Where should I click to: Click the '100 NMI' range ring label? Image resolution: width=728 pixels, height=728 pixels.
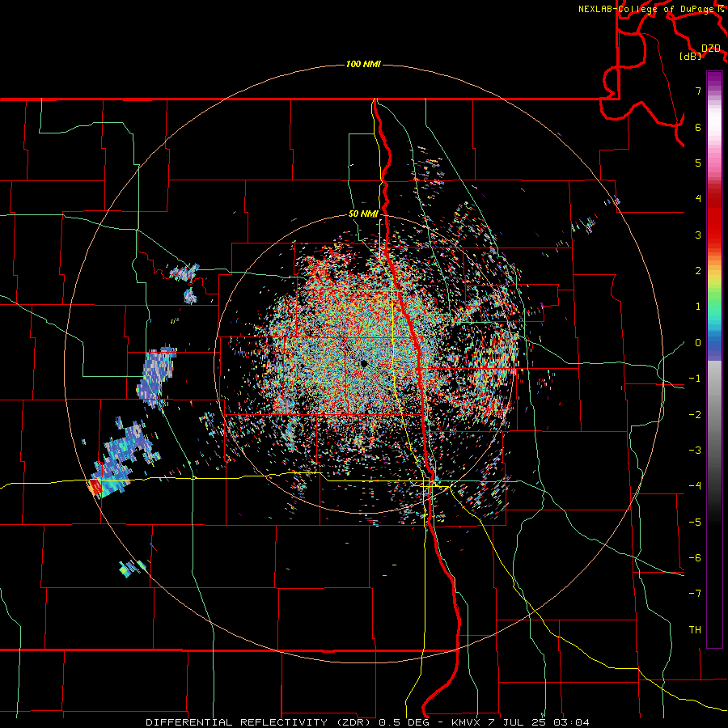pyautogui.click(x=363, y=64)
